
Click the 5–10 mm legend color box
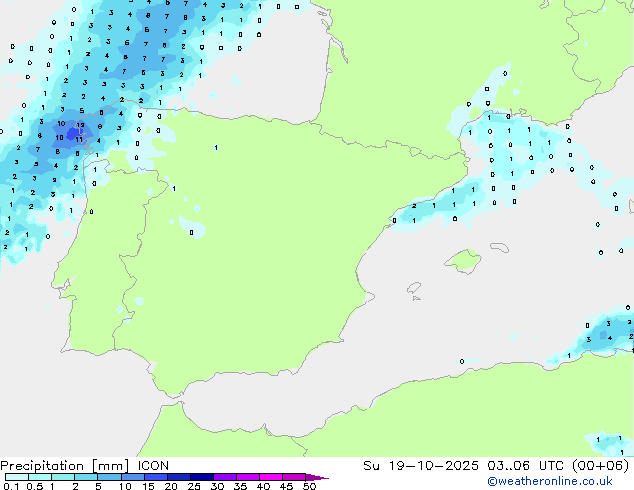110,477
